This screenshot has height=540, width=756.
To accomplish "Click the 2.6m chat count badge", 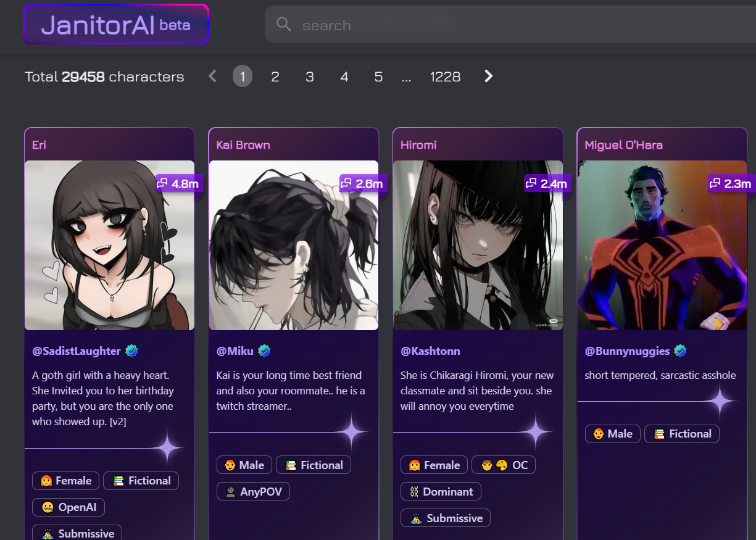I will point(363,183).
